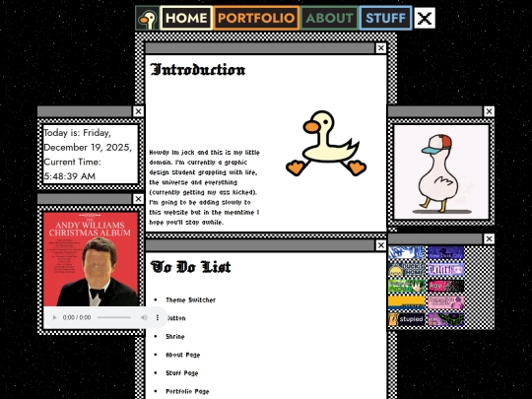Select the Stuff Page list item

point(182,373)
